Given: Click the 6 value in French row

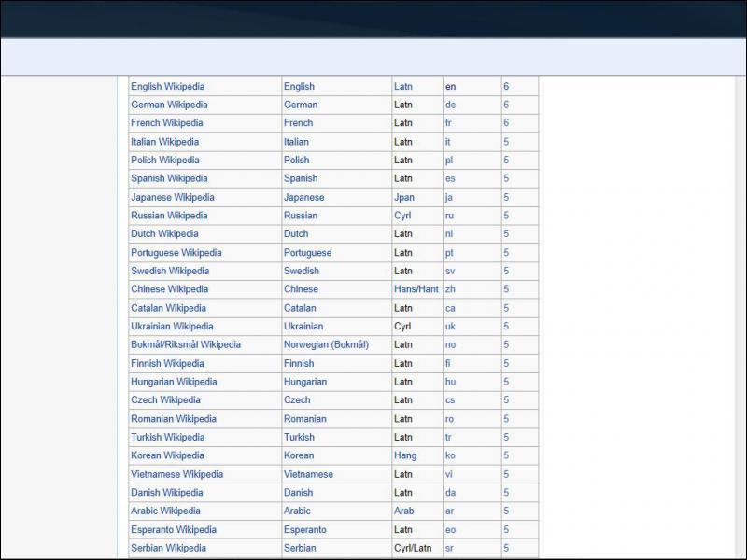Looking at the screenshot, I should pyautogui.click(x=506, y=123).
